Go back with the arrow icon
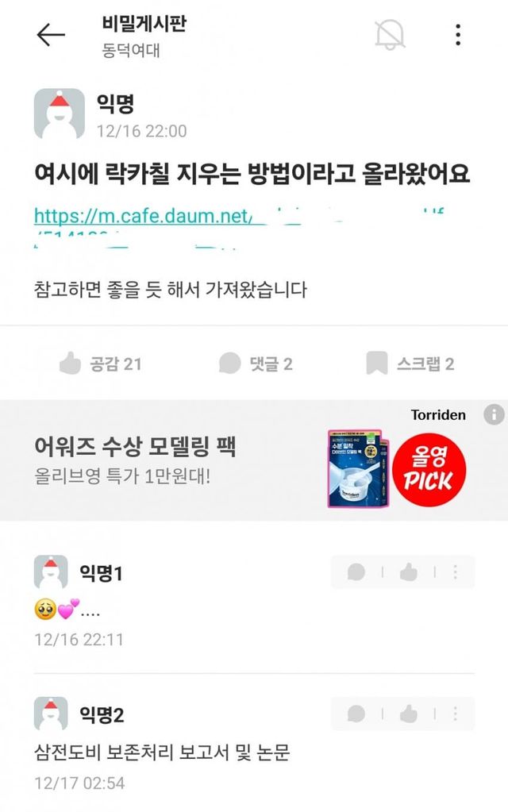The image size is (508, 812). pos(51,35)
